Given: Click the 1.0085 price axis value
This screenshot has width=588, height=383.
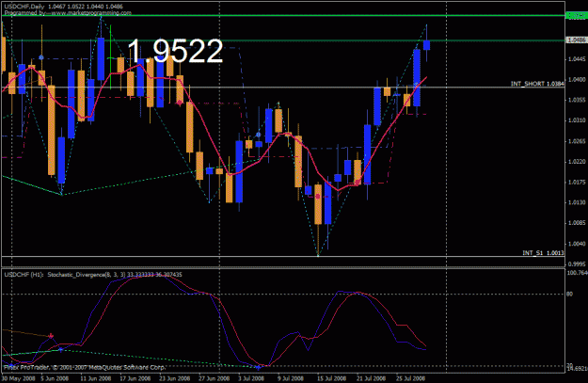Looking at the screenshot, I should point(577,223).
